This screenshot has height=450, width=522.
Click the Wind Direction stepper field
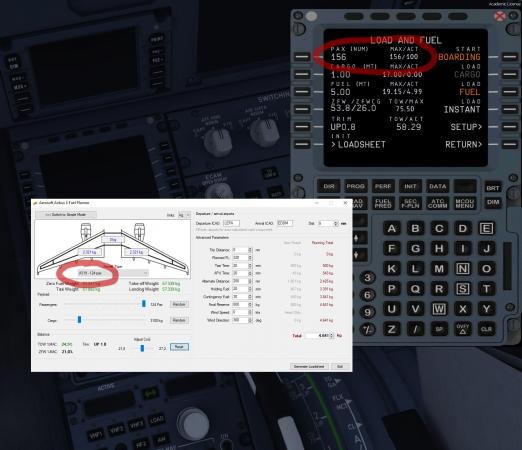[x=242, y=320]
